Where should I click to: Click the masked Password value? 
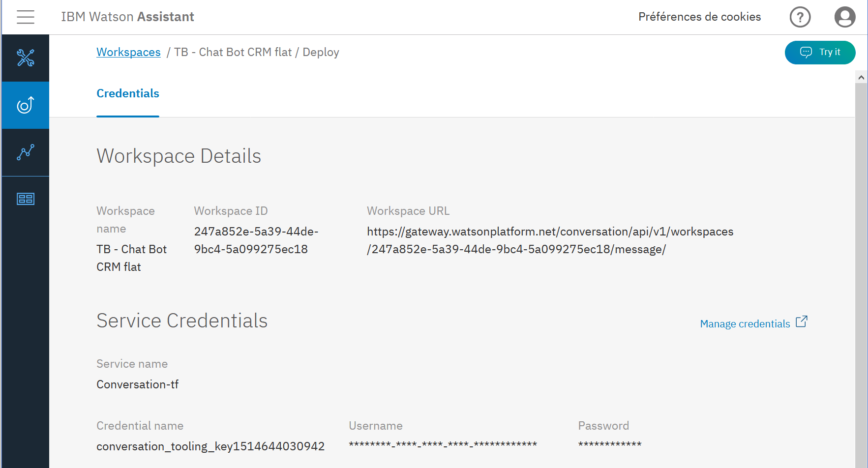(610, 445)
